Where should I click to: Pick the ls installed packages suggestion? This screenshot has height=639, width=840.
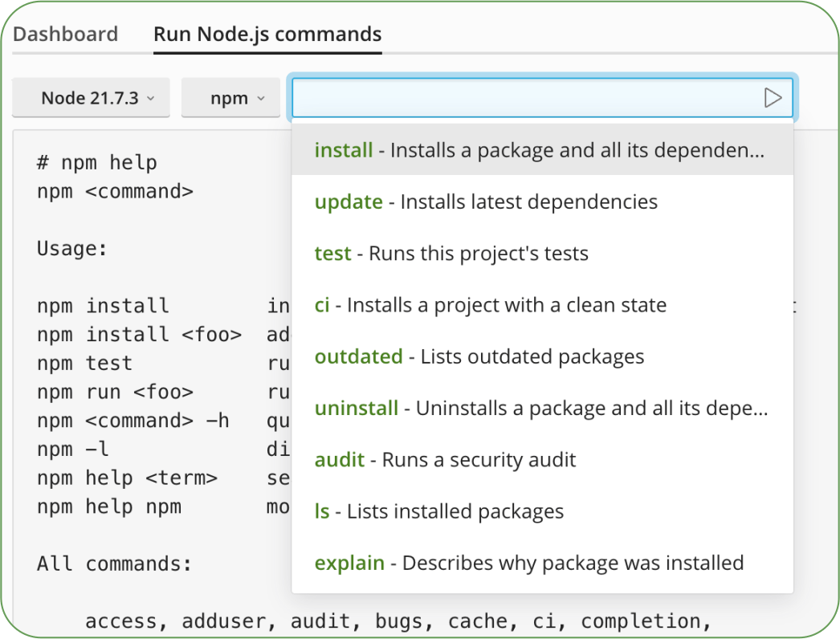coord(542,511)
